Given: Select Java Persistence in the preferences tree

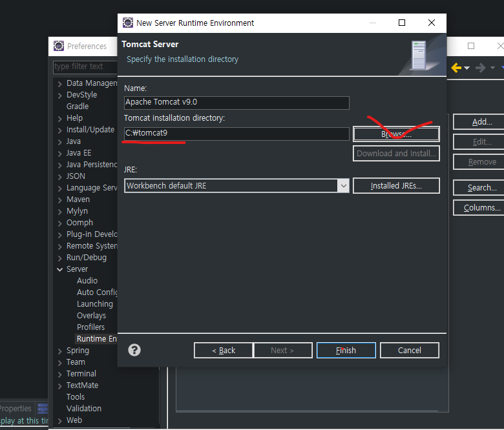Looking at the screenshot, I should pos(92,165).
